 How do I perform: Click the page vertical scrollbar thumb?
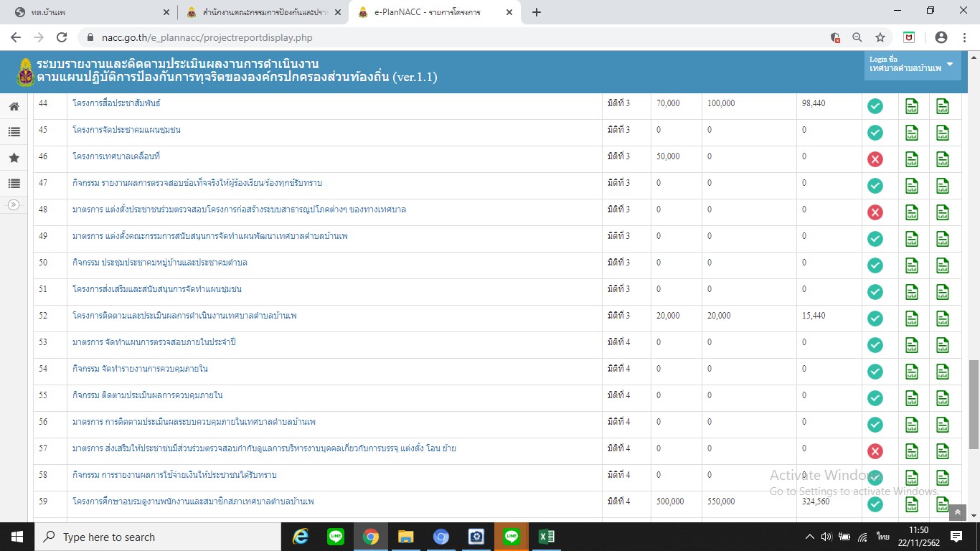pos(974,405)
